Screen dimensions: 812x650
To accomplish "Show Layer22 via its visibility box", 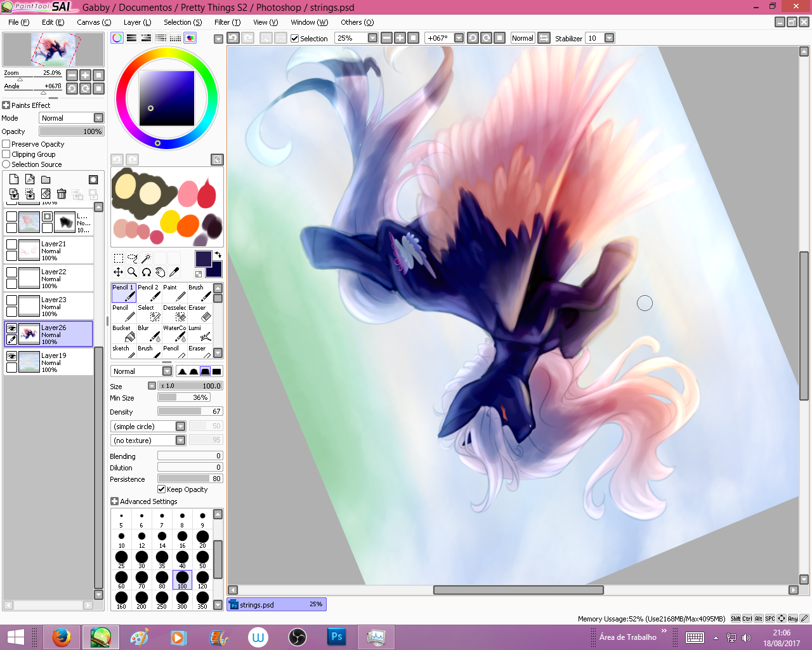I will 11,272.
